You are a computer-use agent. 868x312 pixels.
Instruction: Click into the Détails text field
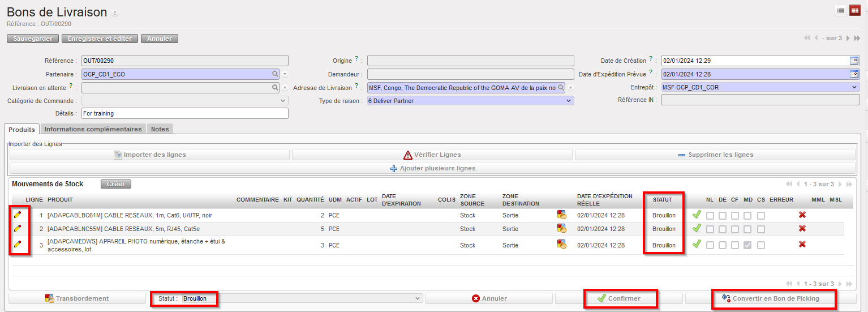point(185,113)
